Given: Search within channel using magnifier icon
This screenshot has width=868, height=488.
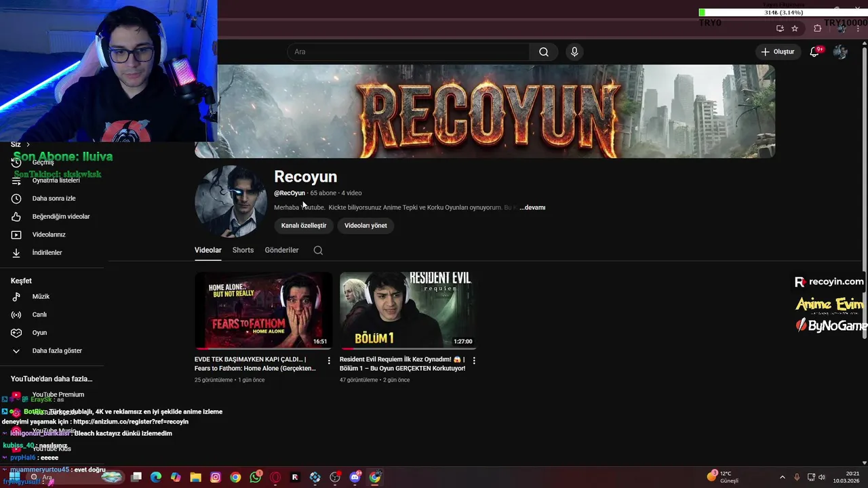Looking at the screenshot, I should point(318,250).
